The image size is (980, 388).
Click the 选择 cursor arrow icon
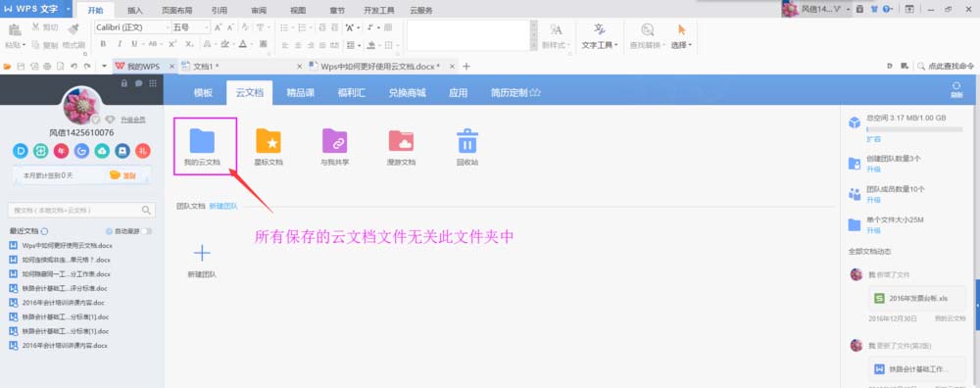coord(681,29)
